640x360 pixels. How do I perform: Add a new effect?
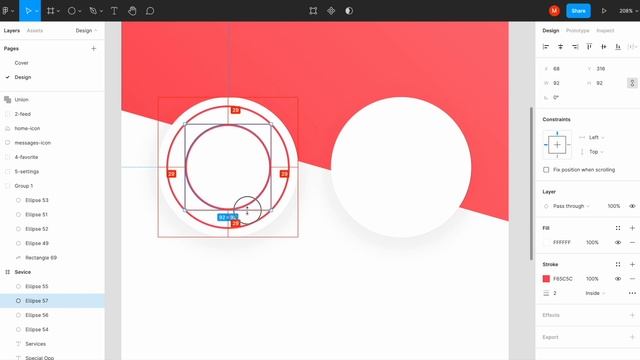click(x=632, y=315)
